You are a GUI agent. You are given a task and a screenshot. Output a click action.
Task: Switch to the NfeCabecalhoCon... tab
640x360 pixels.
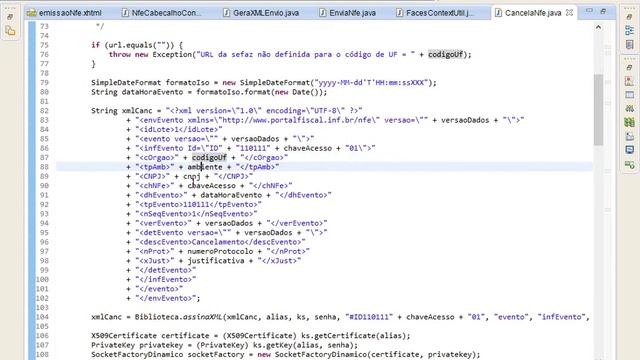(162, 13)
